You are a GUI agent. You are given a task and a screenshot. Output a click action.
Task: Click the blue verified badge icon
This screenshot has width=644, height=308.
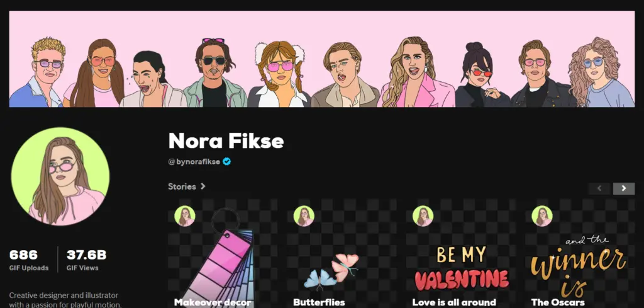226,162
